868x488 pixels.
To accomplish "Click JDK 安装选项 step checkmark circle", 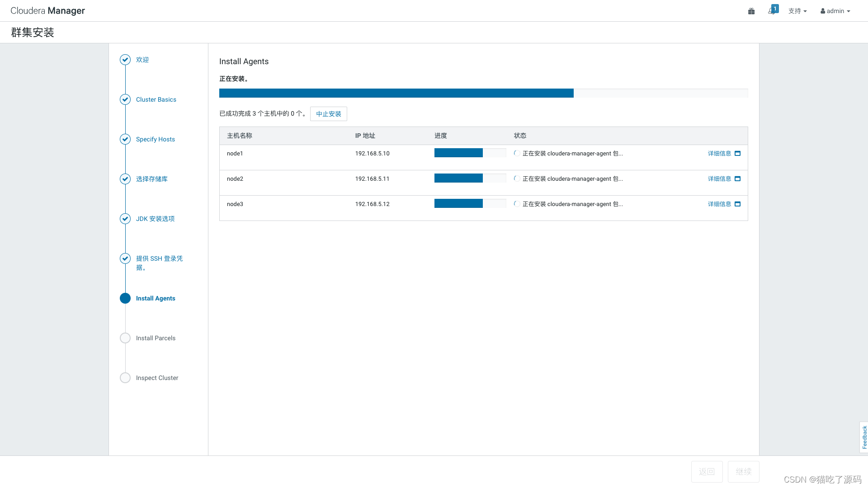I will coord(125,219).
